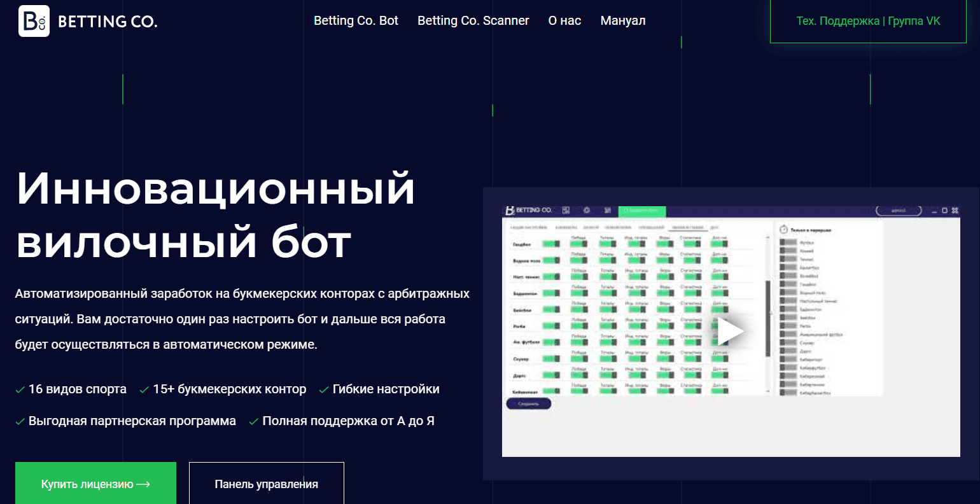Viewport: 980px width, 504px height.
Task: Open Тех. Поддержка | Группа VK link
Action: [868, 21]
